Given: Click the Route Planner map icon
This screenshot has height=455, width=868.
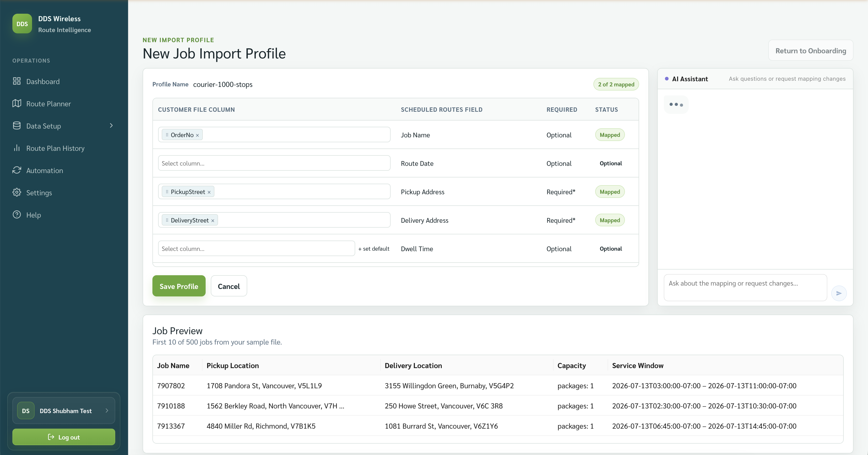Looking at the screenshot, I should 17,103.
